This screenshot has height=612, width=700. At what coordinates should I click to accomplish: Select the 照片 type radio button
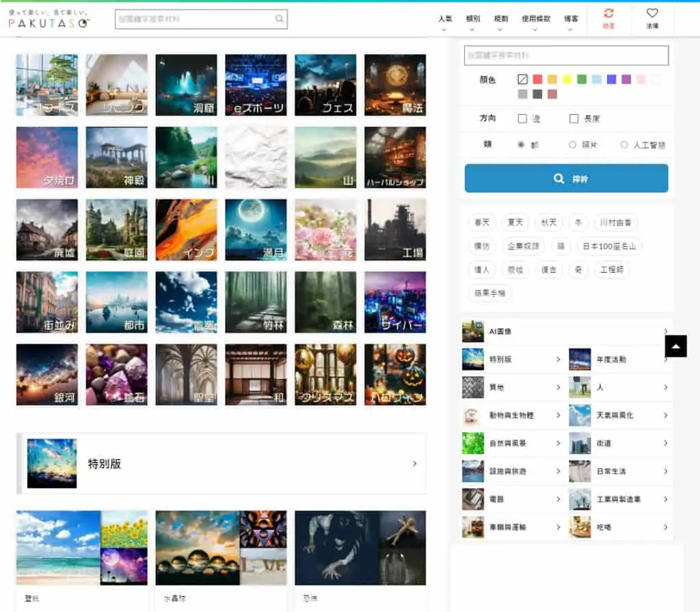572,145
